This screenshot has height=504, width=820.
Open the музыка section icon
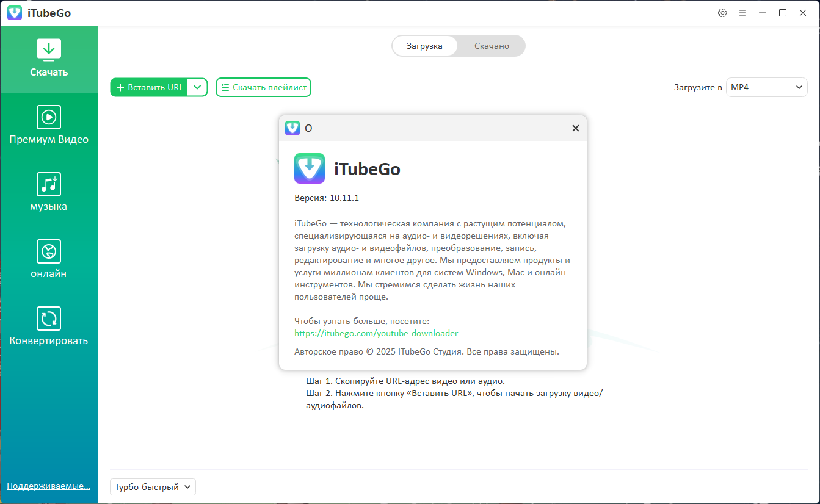(x=49, y=184)
